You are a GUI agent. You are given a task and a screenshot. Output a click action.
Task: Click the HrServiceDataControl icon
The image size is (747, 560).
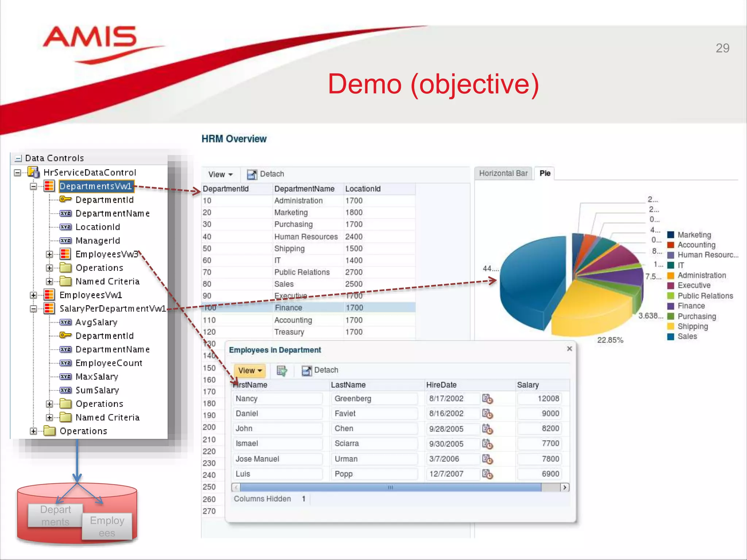coord(34,172)
